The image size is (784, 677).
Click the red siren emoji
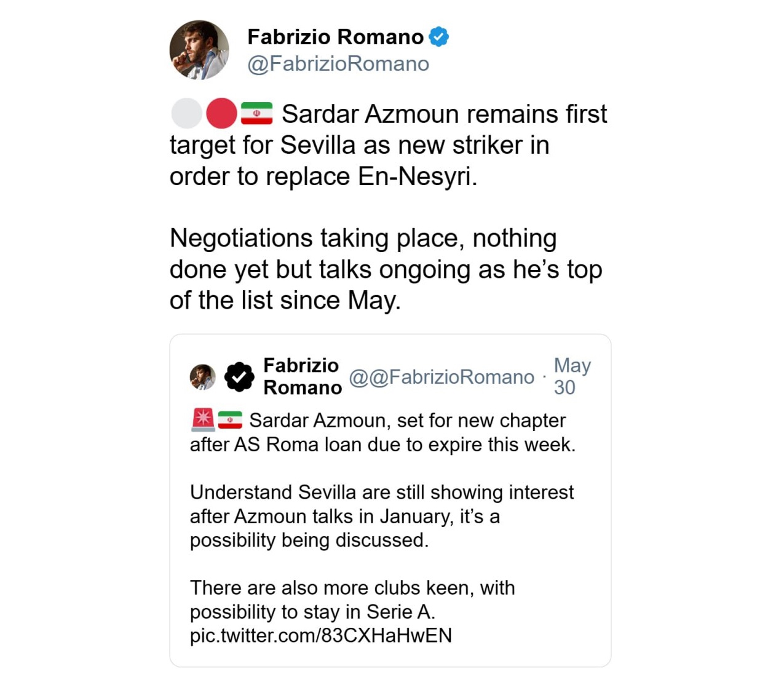click(202, 419)
